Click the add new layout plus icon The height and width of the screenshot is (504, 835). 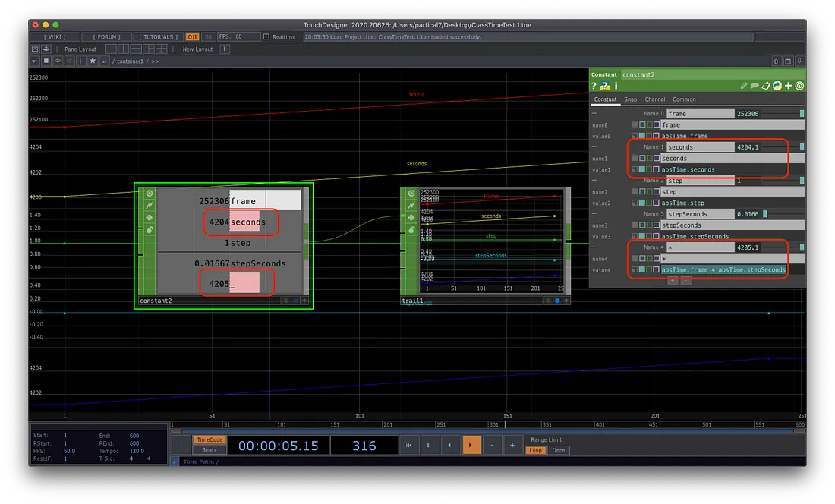[x=225, y=49]
